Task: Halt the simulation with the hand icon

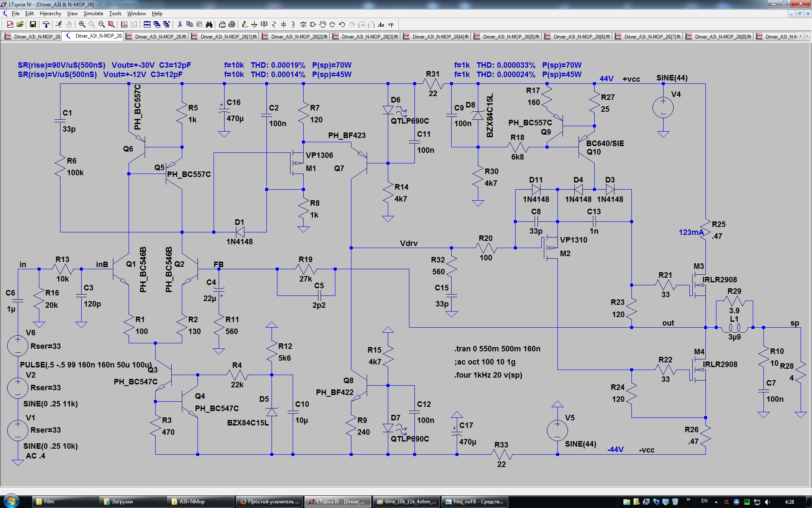Action: 69,25
